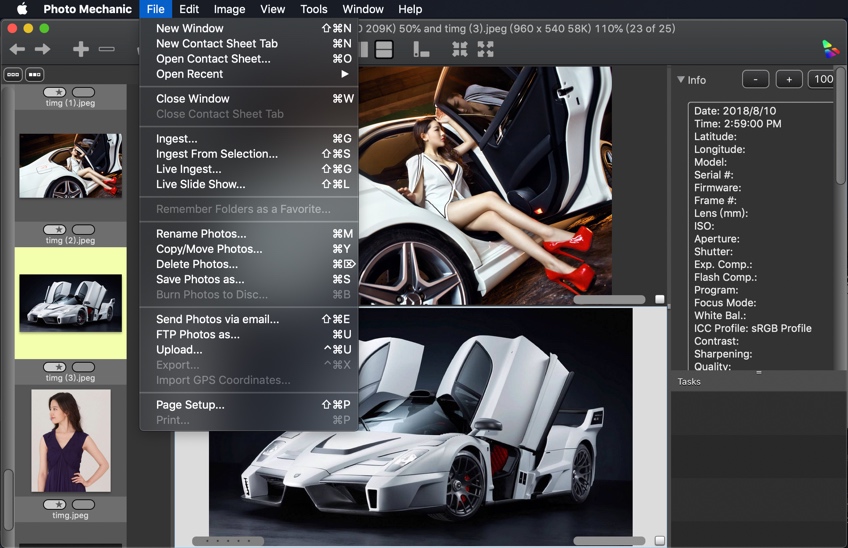The image size is (848, 548).
Task: Increase info text size with plus button
Action: pyautogui.click(x=789, y=80)
